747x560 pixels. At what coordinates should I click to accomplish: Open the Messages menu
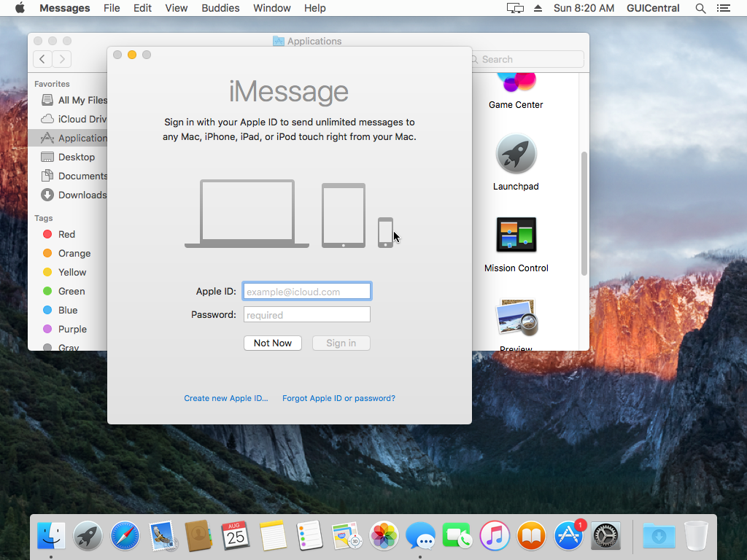point(65,8)
